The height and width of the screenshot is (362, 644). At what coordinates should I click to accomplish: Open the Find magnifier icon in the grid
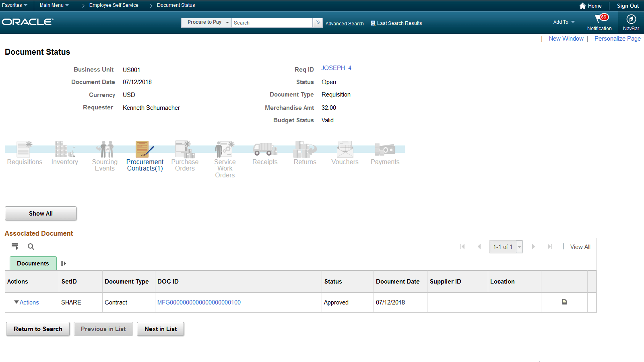point(31,247)
